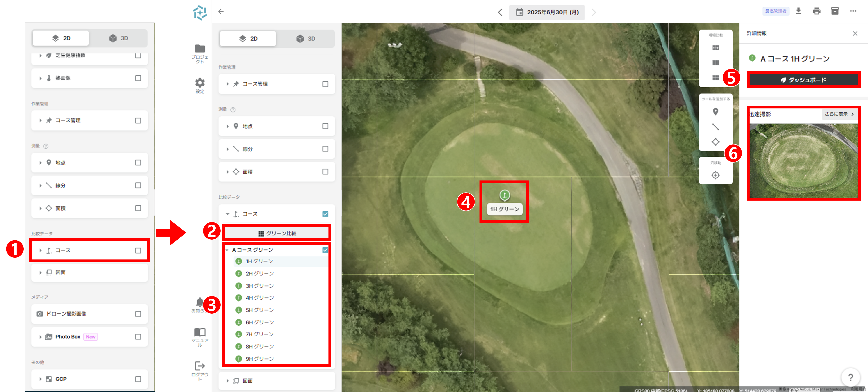Toggle the ドローン撮影画像 checkbox
This screenshot has height=392, width=868.
(138, 314)
